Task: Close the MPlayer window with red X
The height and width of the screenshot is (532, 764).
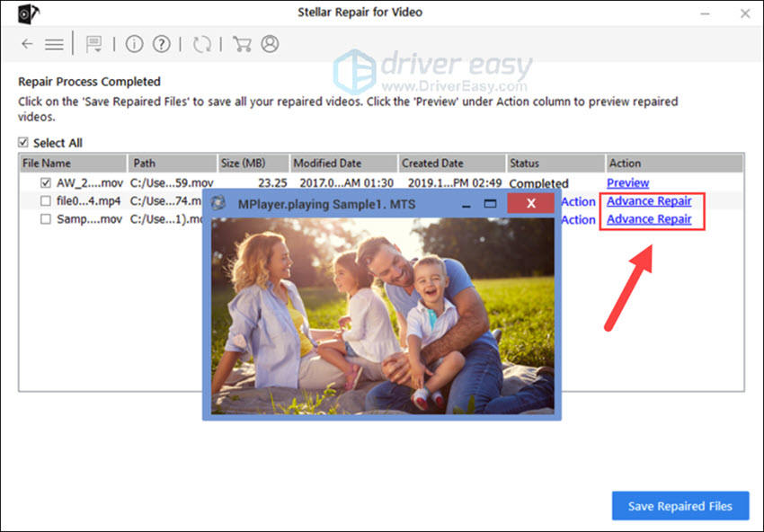Action: 530,203
